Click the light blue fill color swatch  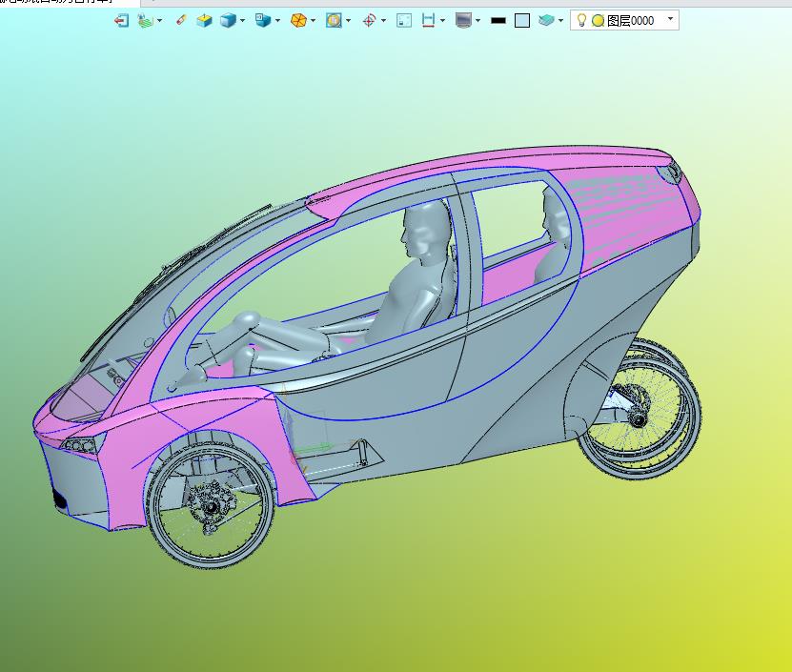[x=522, y=20]
